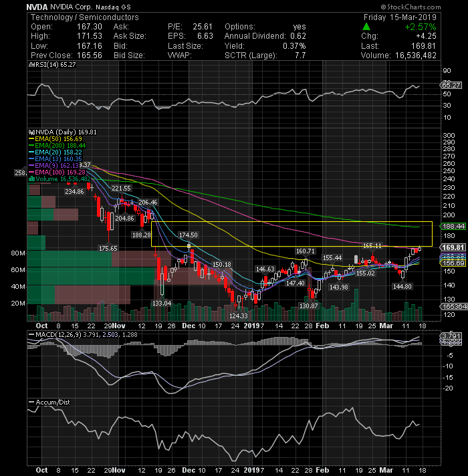Click the SCTR (Large) value 7.7
Screen dimensions: 468x476
tap(300, 55)
